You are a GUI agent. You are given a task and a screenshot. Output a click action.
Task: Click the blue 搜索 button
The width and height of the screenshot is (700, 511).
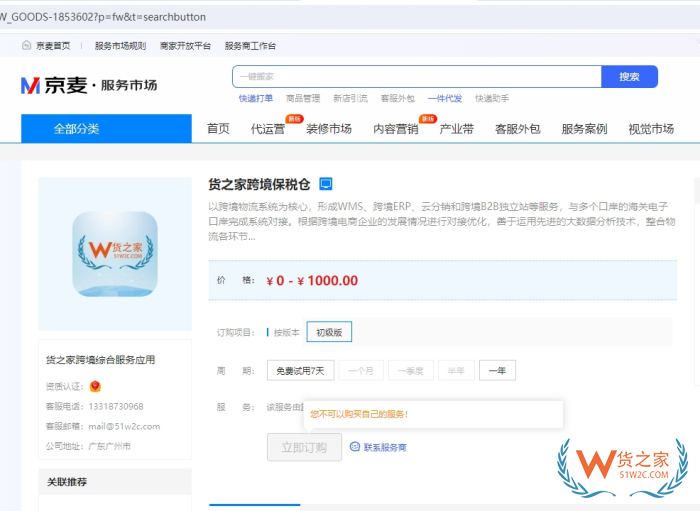click(629, 77)
